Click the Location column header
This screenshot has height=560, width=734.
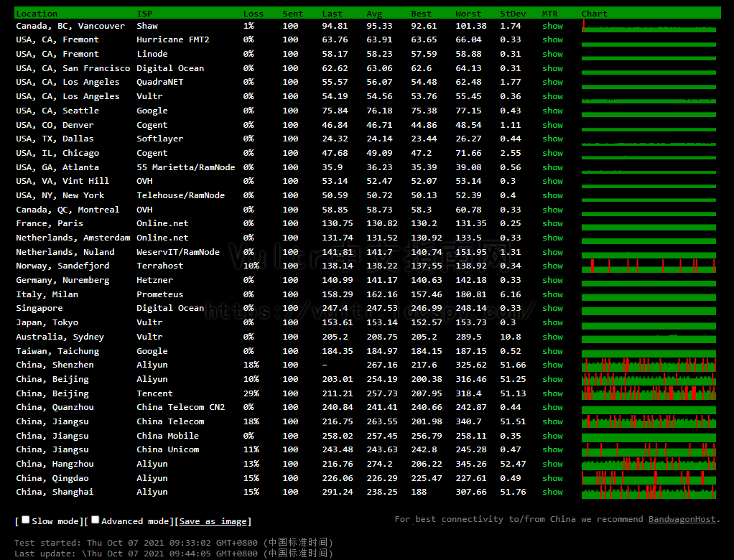(37, 14)
